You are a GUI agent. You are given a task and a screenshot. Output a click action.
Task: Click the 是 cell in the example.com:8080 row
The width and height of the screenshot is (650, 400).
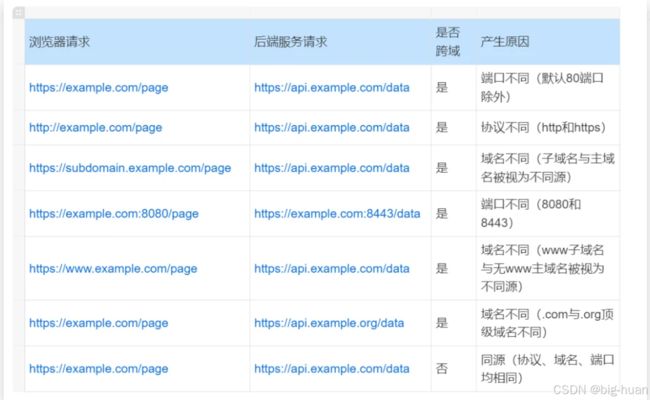pyautogui.click(x=454, y=213)
